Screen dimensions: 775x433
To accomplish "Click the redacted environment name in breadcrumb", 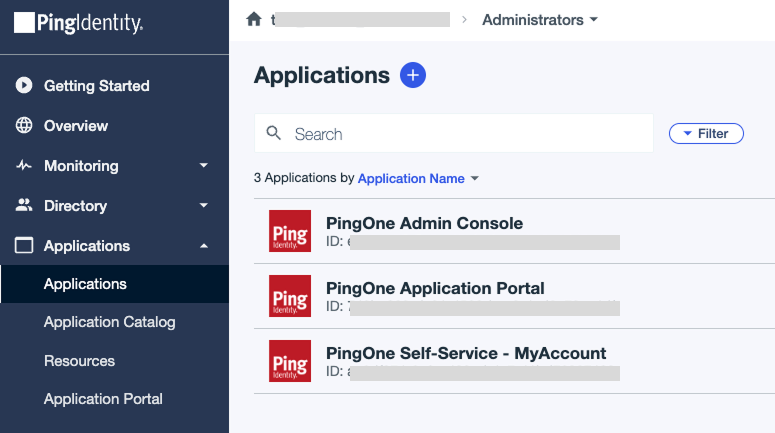I will click(x=360, y=20).
